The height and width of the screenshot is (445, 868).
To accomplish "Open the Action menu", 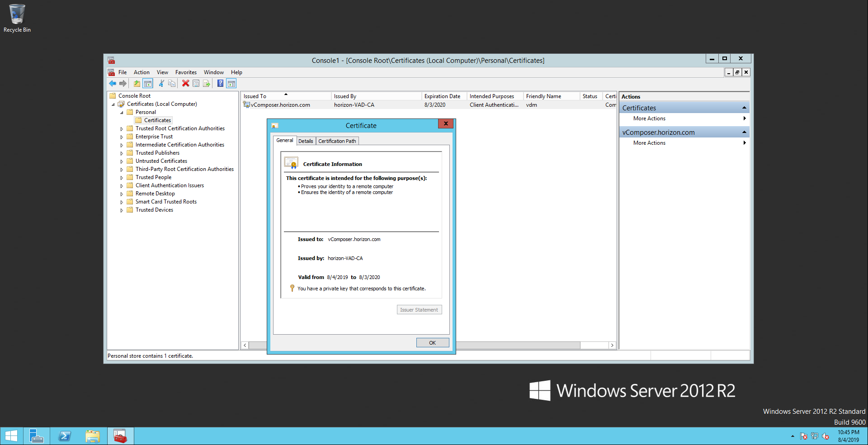I will tap(142, 72).
